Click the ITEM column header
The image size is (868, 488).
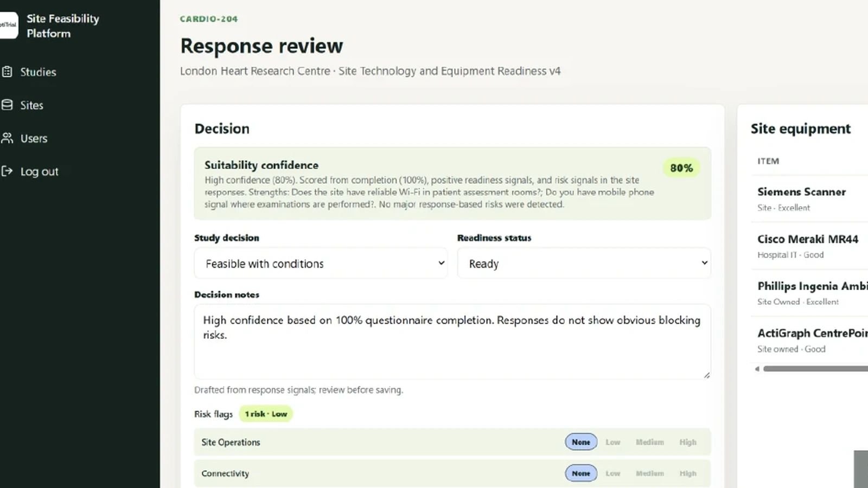pyautogui.click(x=768, y=161)
